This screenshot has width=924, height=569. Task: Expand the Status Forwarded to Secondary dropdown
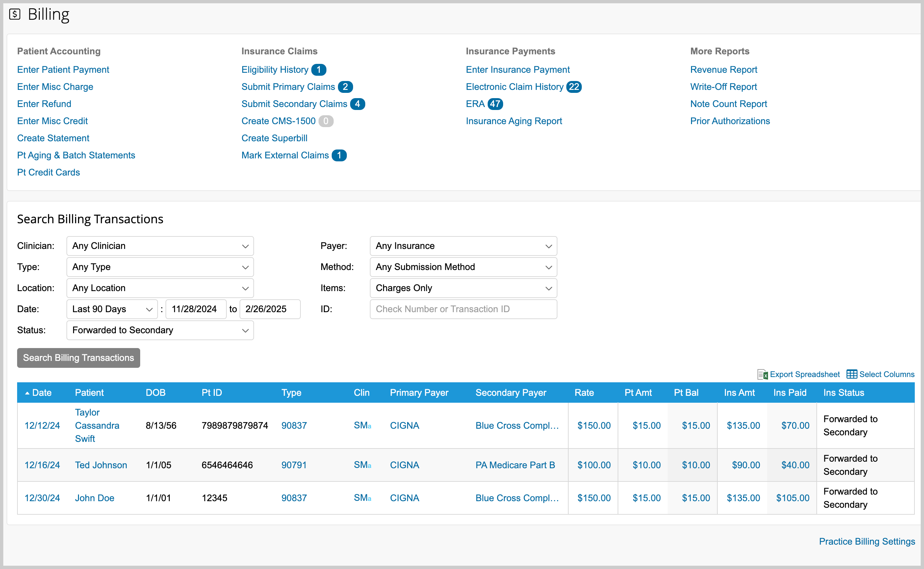(x=160, y=330)
